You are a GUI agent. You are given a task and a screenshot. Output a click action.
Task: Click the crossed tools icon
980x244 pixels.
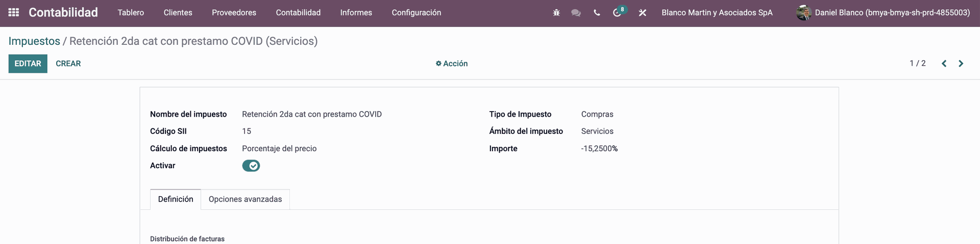coord(642,13)
